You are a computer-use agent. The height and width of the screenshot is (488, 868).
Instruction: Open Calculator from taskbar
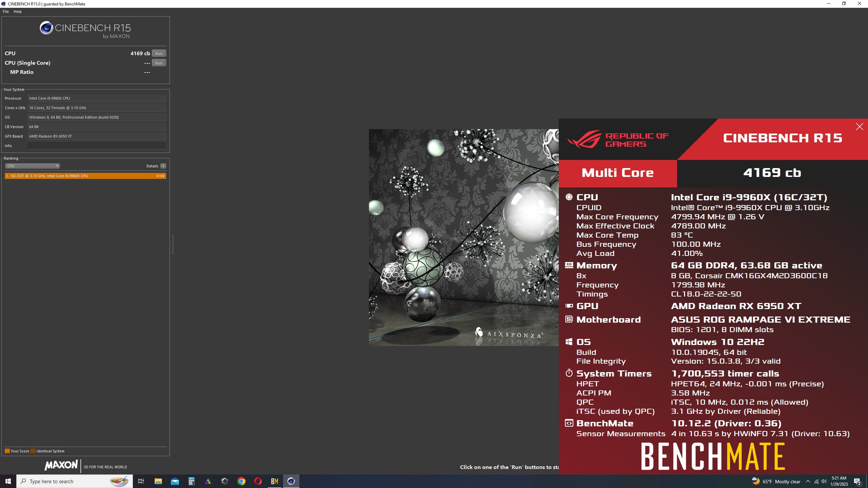pyautogui.click(x=192, y=481)
